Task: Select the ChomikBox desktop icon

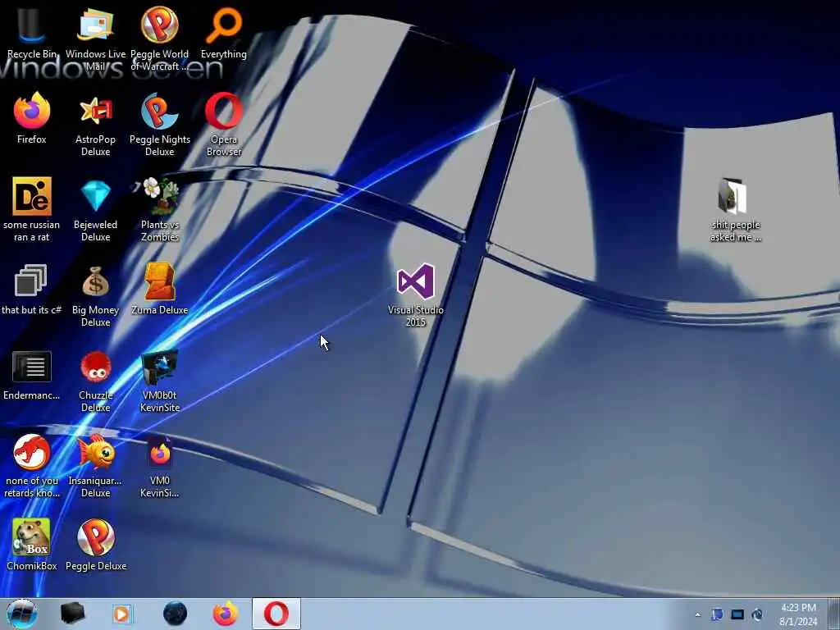Action: pyautogui.click(x=32, y=537)
